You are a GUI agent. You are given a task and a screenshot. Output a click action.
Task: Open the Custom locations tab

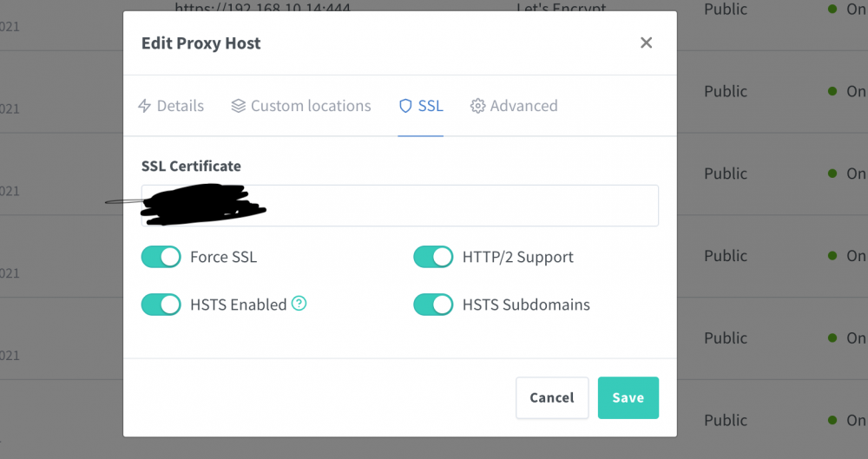click(301, 106)
